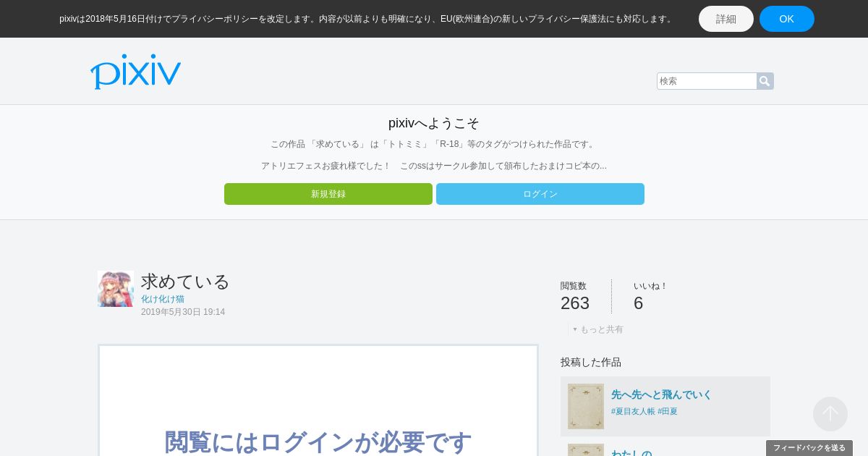The image size is (868, 456).
Task: Click the 投稿した作品 heading
Action: [x=591, y=362]
